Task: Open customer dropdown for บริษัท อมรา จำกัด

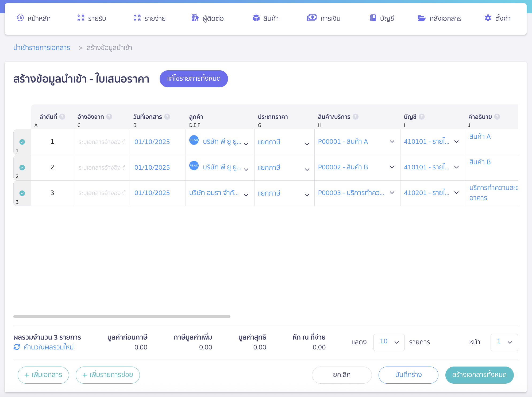Action: 246,195
